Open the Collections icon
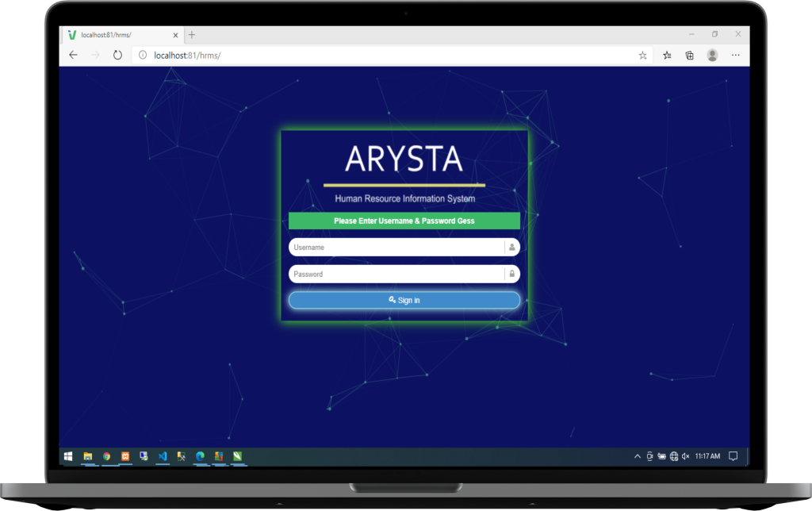This screenshot has height=511, width=812. point(689,55)
